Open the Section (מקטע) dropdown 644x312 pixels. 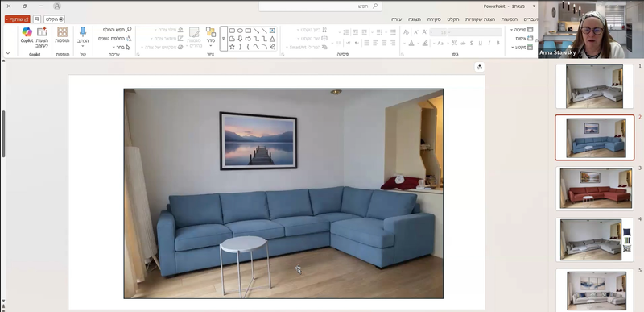(x=522, y=48)
